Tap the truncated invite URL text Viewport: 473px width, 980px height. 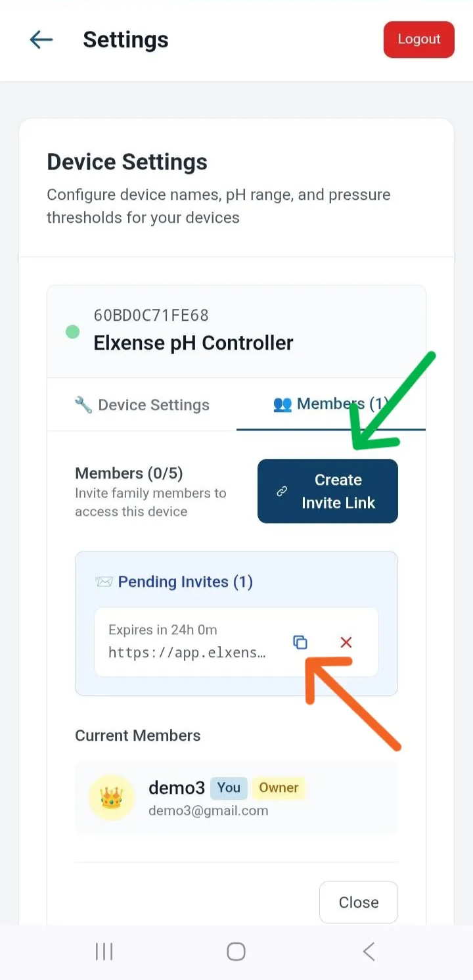tap(187, 653)
